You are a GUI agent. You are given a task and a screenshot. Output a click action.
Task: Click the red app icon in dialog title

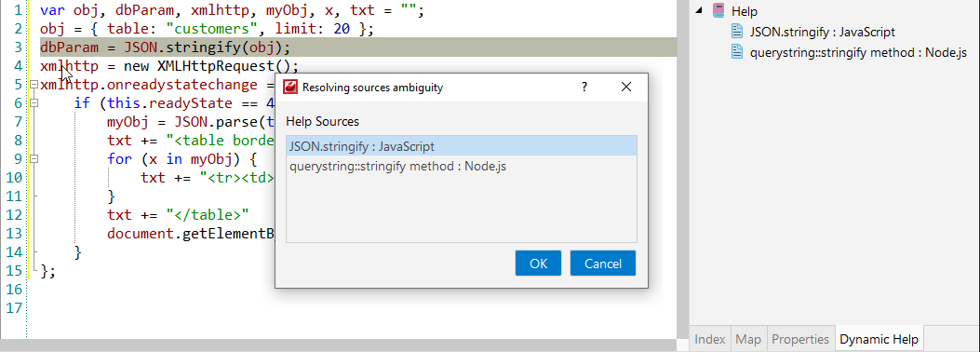click(290, 87)
